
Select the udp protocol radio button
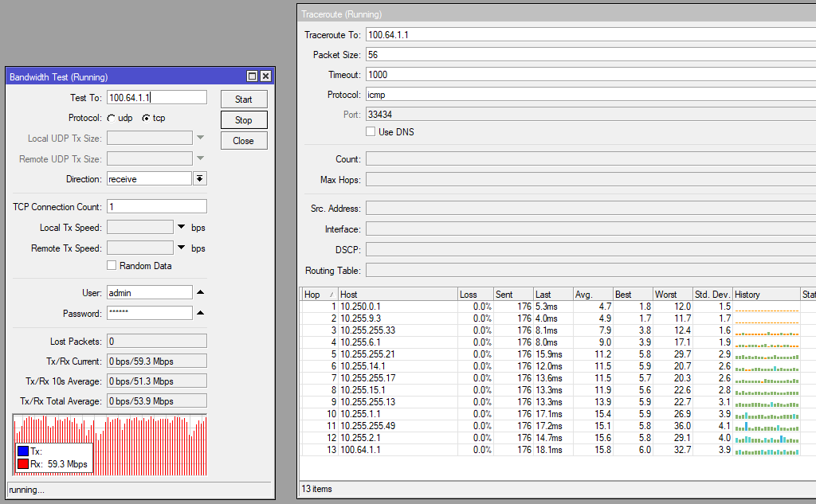click(x=112, y=119)
